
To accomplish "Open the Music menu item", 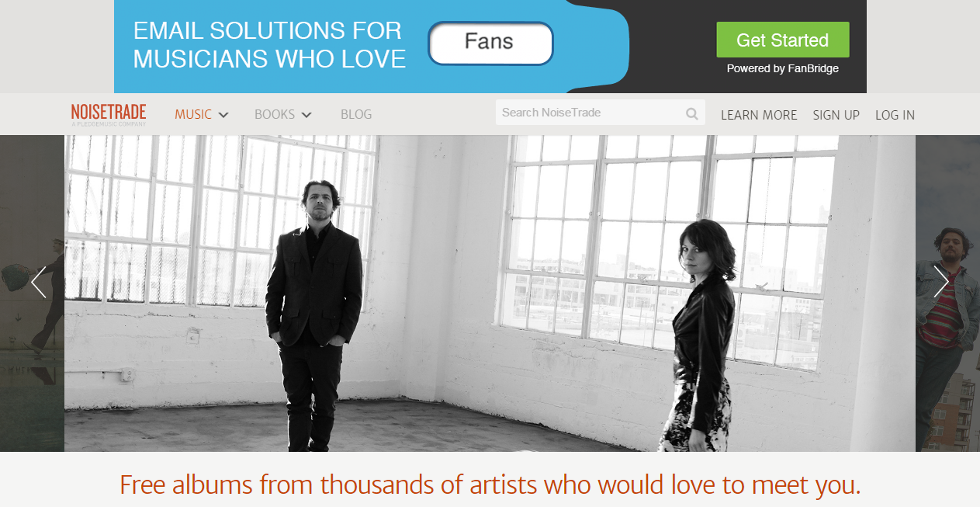I will pyautogui.click(x=193, y=114).
